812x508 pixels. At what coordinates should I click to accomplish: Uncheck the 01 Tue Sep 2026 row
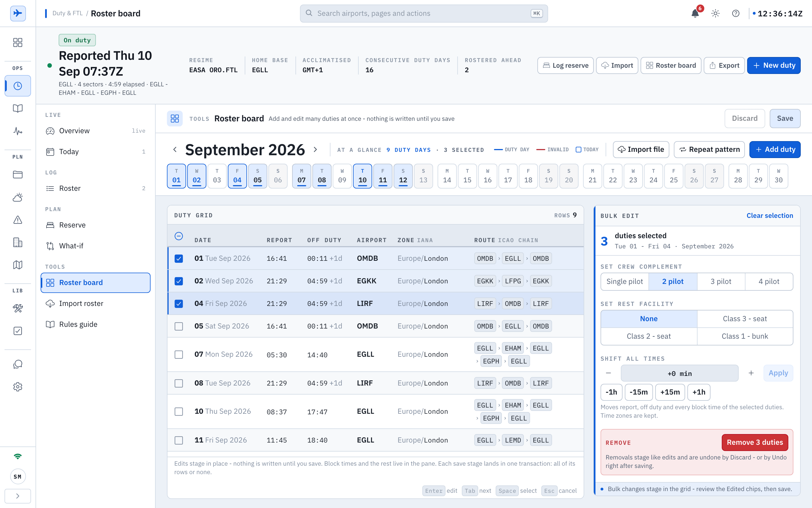179,258
